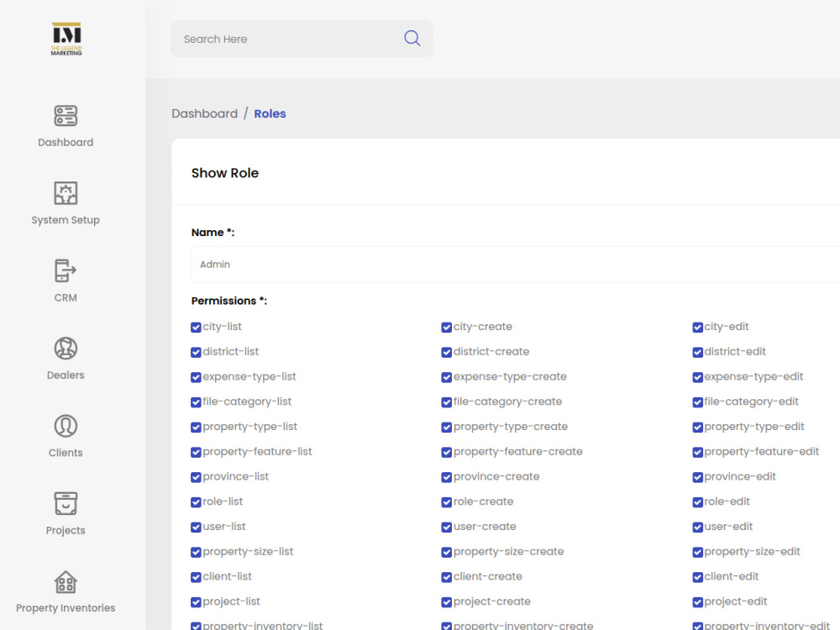Uncheck the city-create permission
840x630 pixels.
[x=447, y=328]
